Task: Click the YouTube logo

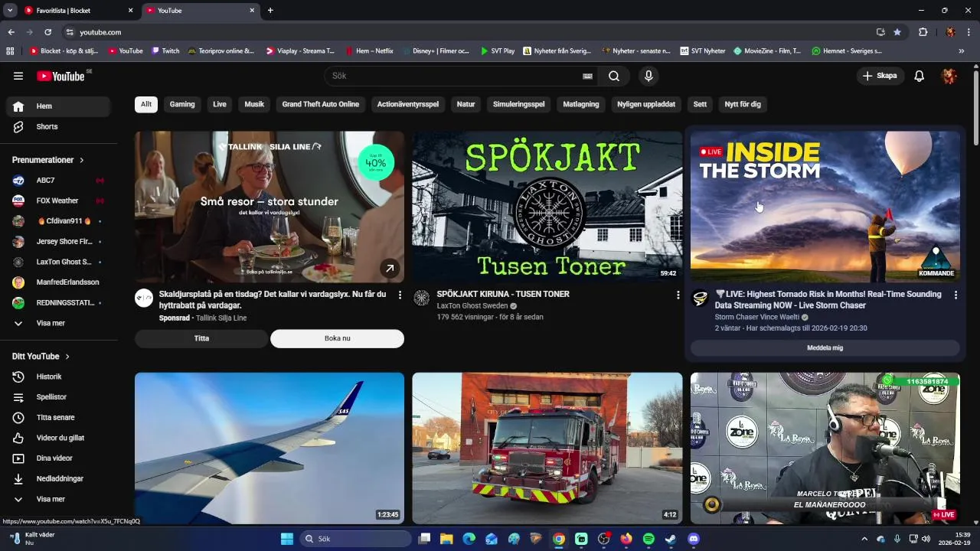Action: 60,76
